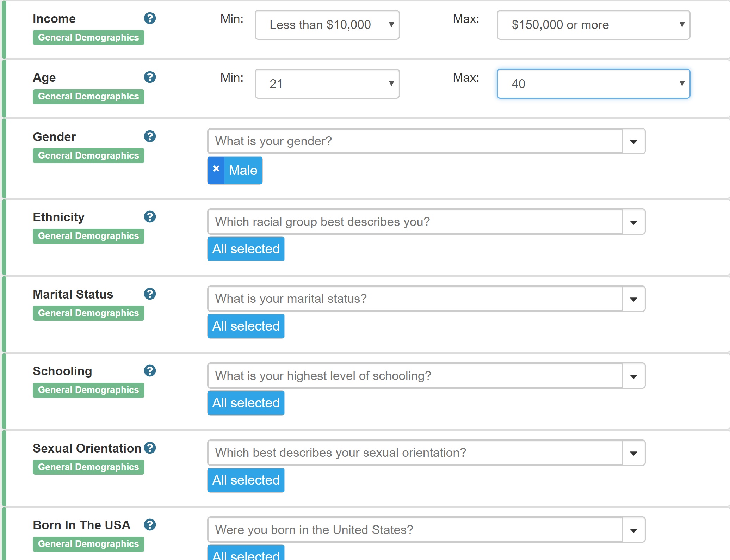
Task: Click the Age 'Min:' label
Action: point(232,78)
